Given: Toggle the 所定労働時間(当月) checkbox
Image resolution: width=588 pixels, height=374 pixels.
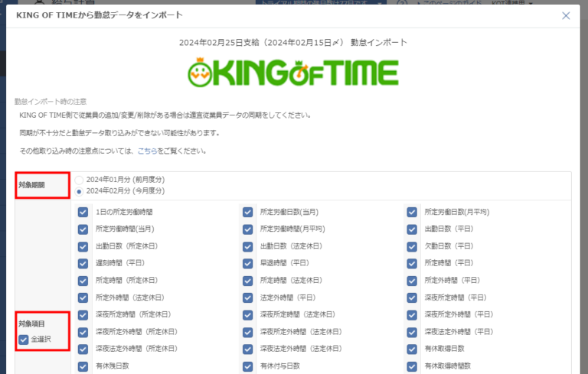Looking at the screenshot, I should coord(83,229).
